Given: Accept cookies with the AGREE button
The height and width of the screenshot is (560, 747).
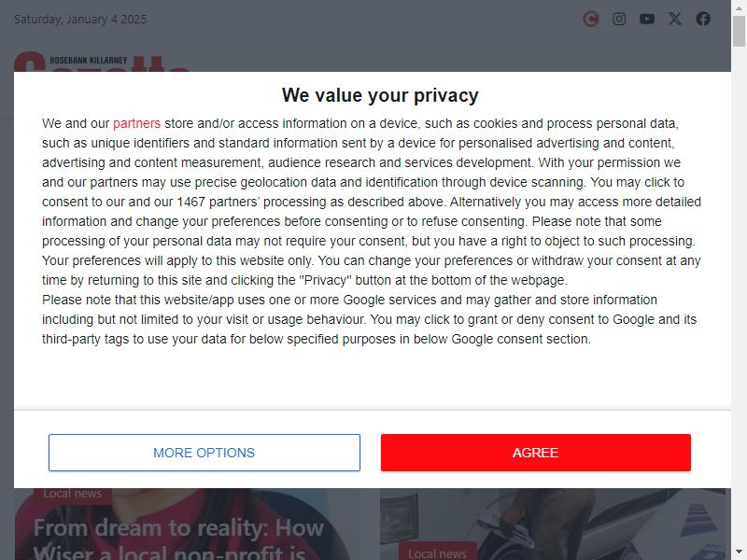Looking at the screenshot, I should (535, 453).
